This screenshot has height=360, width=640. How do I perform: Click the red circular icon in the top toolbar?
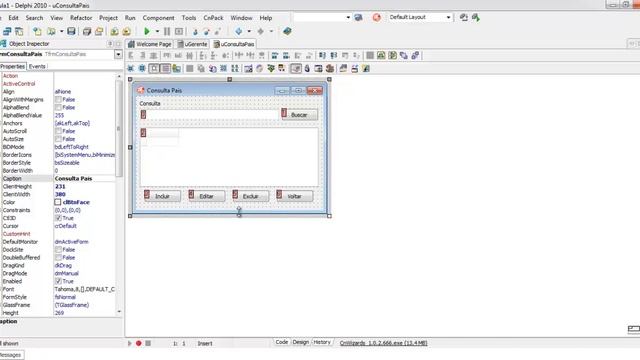pos(376,17)
